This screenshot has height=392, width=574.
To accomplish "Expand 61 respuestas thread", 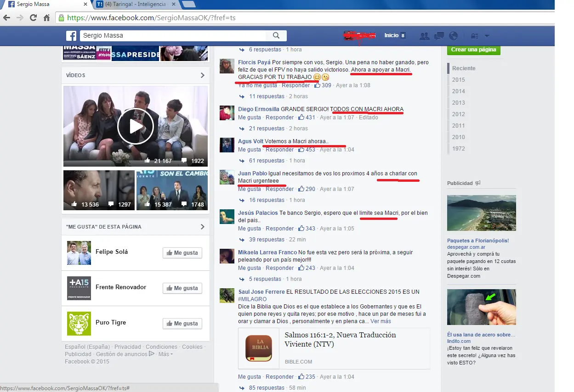I will [267, 161].
